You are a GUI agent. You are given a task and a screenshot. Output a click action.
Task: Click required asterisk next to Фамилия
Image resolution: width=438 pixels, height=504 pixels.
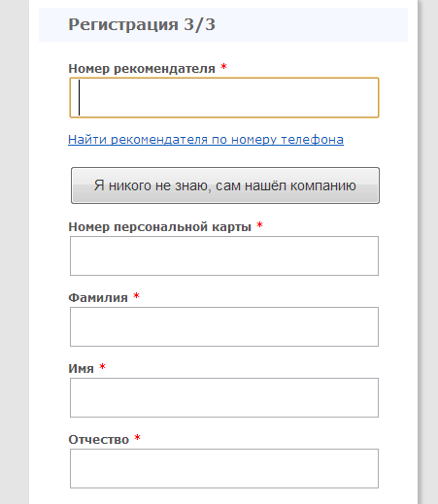(136, 295)
